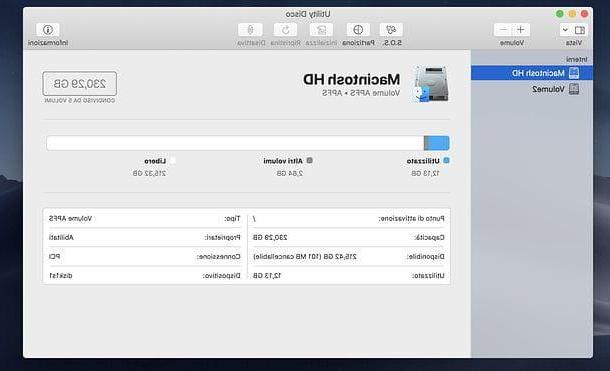Viewport: 610px width, 371px height.
Task: Remove a volume with the minus button
Action: click(503, 30)
